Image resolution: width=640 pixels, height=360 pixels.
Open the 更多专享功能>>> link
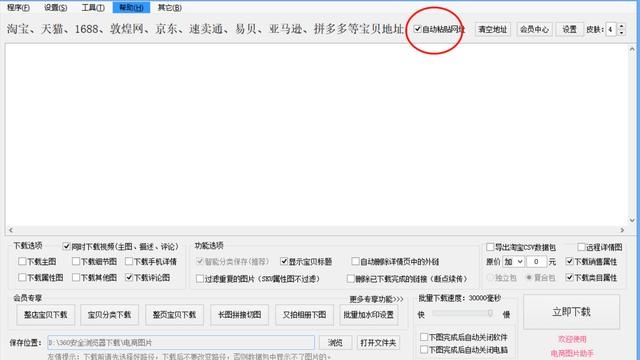[376, 299]
